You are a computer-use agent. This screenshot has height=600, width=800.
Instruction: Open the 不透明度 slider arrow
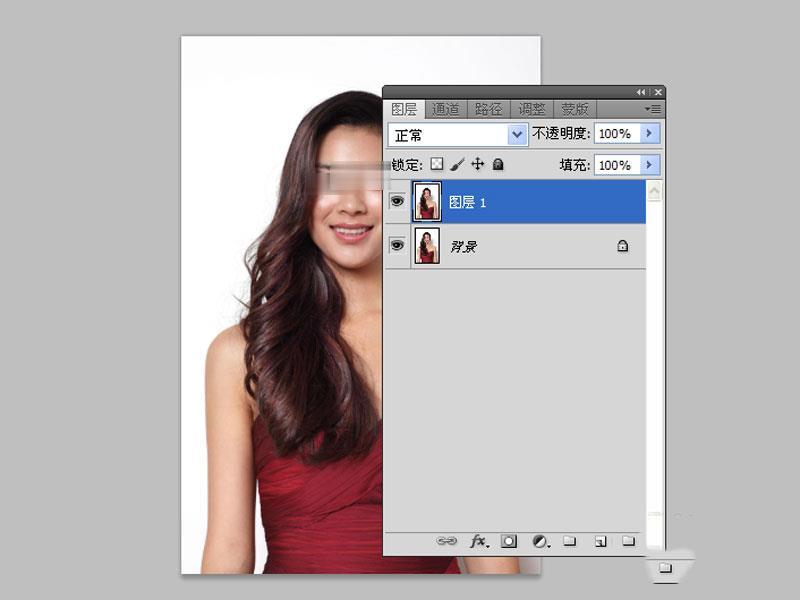650,134
